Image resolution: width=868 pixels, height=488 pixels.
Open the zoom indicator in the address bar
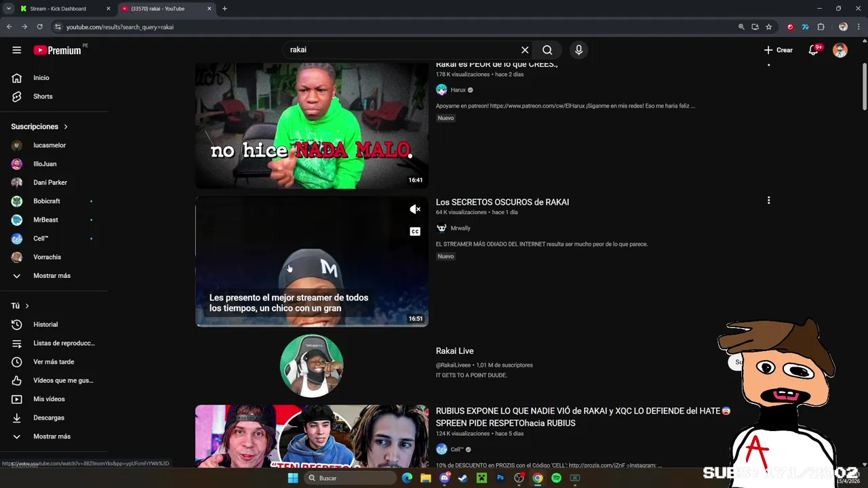pyautogui.click(x=741, y=27)
